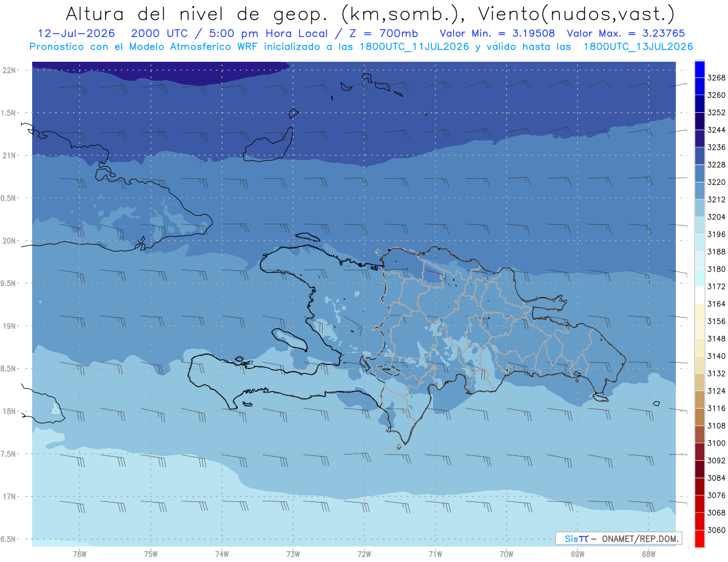728x562 pixels.
Task: Click the '68W' longitude label
Action: 649,554
